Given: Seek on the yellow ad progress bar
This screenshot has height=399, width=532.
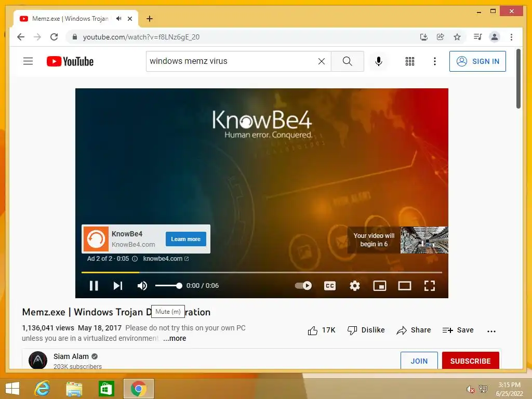Looking at the screenshot, I should [x=262, y=272].
